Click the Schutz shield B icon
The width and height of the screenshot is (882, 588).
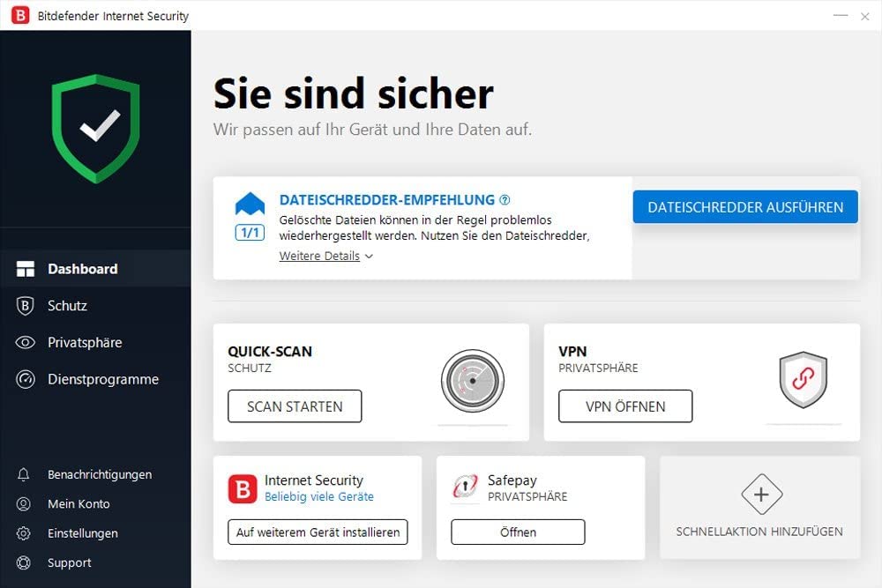point(26,306)
